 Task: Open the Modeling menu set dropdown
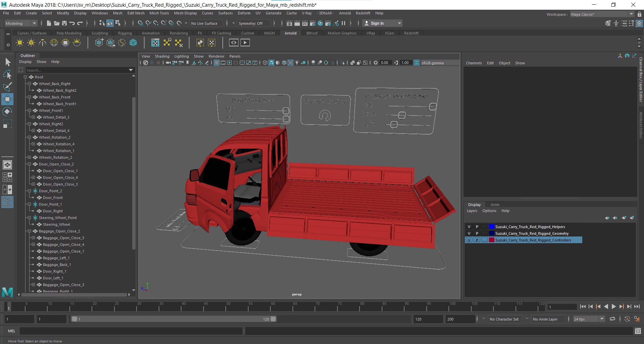[20, 23]
